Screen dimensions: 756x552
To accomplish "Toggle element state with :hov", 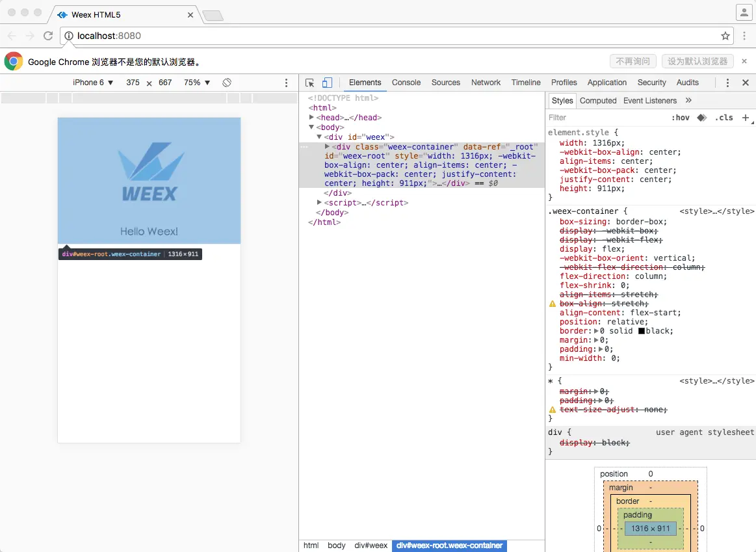I will (x=681, y=118).
